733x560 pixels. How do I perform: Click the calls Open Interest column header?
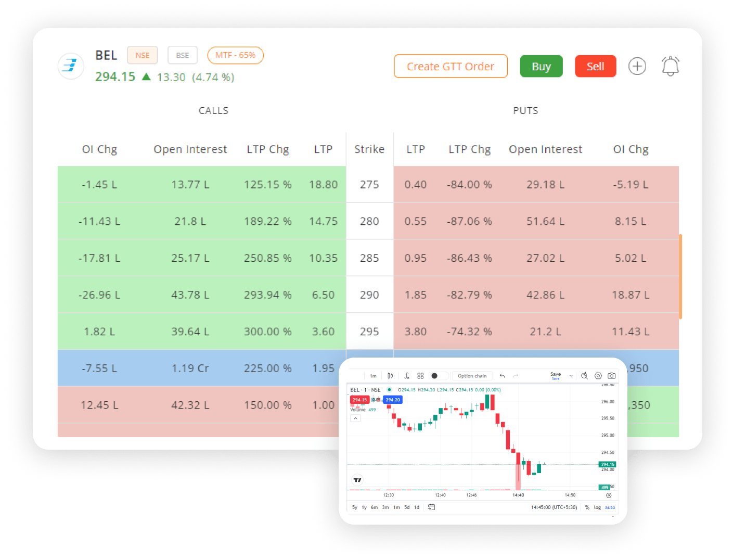pos(190,149)
